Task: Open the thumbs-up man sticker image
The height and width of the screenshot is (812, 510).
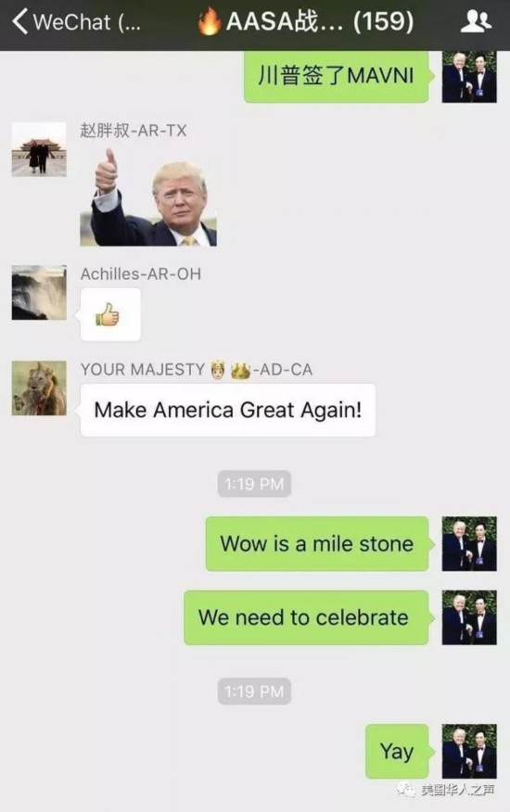Action: point(148,197)
